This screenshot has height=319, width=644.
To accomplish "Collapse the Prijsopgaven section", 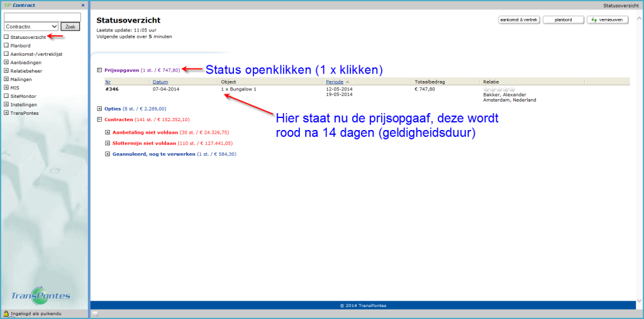I will point(99,70).
